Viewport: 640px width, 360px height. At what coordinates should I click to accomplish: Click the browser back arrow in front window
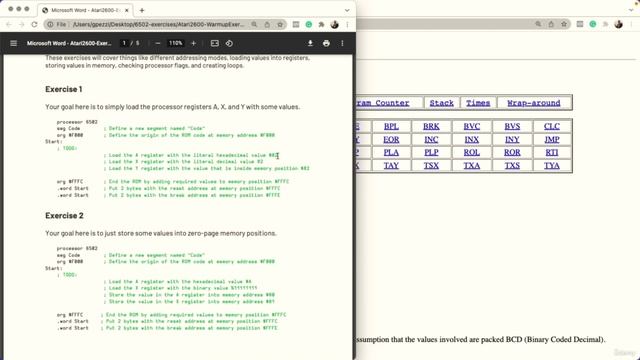pos(9,24)
